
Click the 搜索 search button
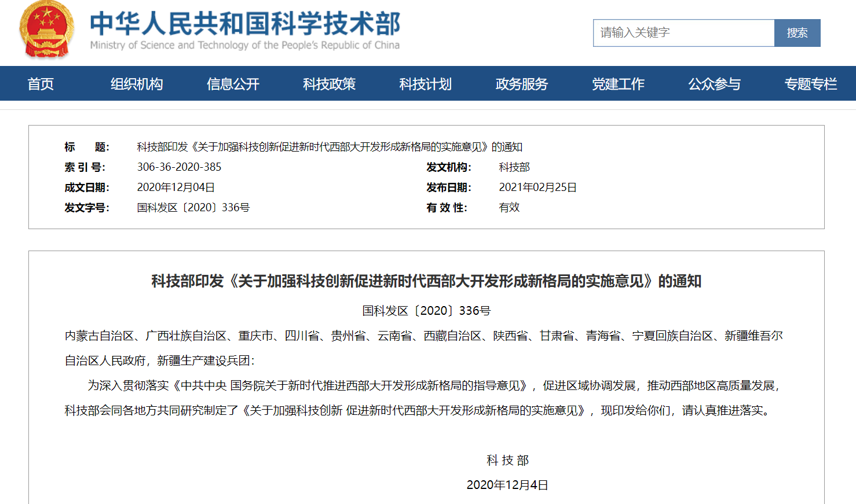(x=797, y=33)
